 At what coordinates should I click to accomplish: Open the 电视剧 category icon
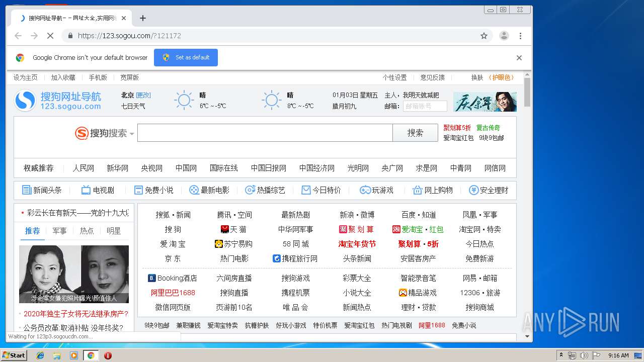[86, 190]
